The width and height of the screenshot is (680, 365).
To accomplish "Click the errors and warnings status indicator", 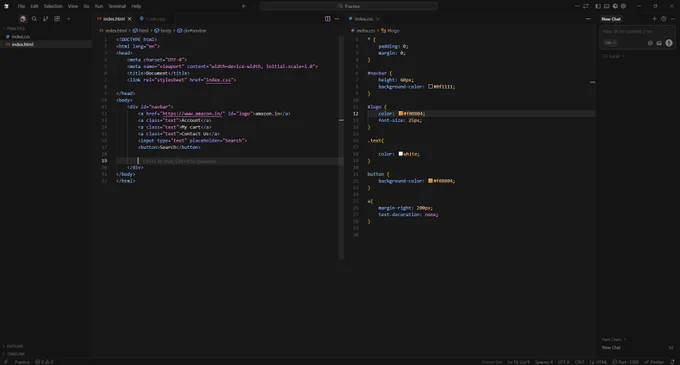I will (x=44, y=362).
